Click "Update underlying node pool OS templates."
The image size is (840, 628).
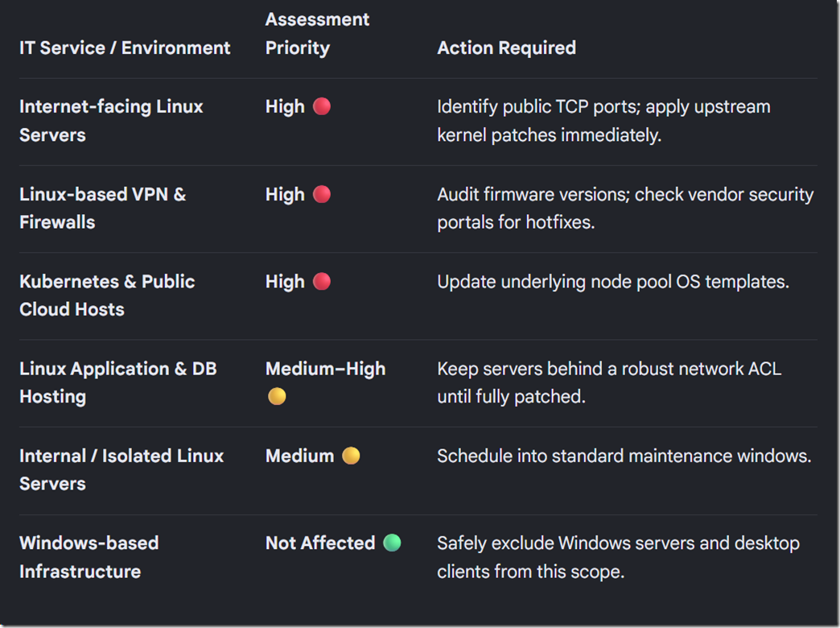coord(613,282)
